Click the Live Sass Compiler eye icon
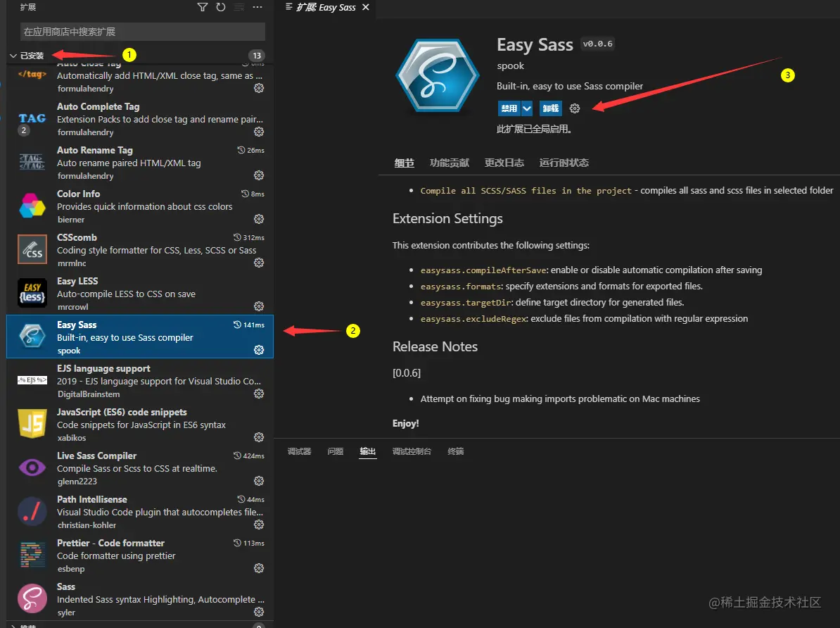This screenshot has width=840, height=628. [32, 467]
